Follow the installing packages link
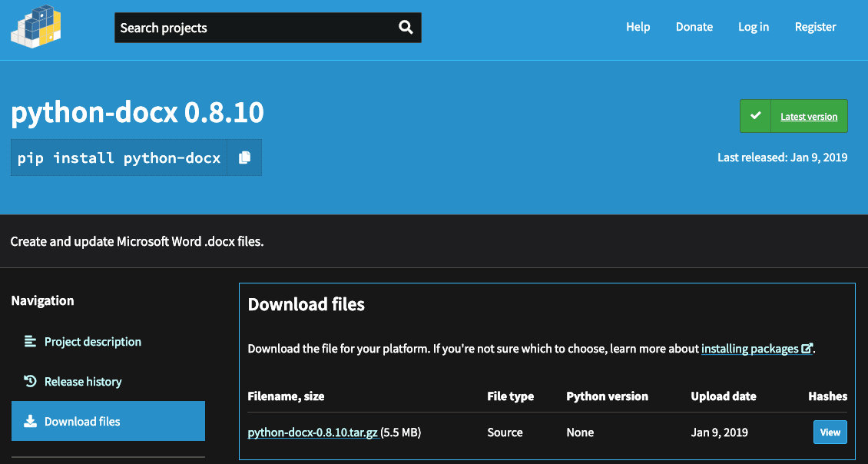Screen dimensions: 868x464 click(x=750, y=349)
